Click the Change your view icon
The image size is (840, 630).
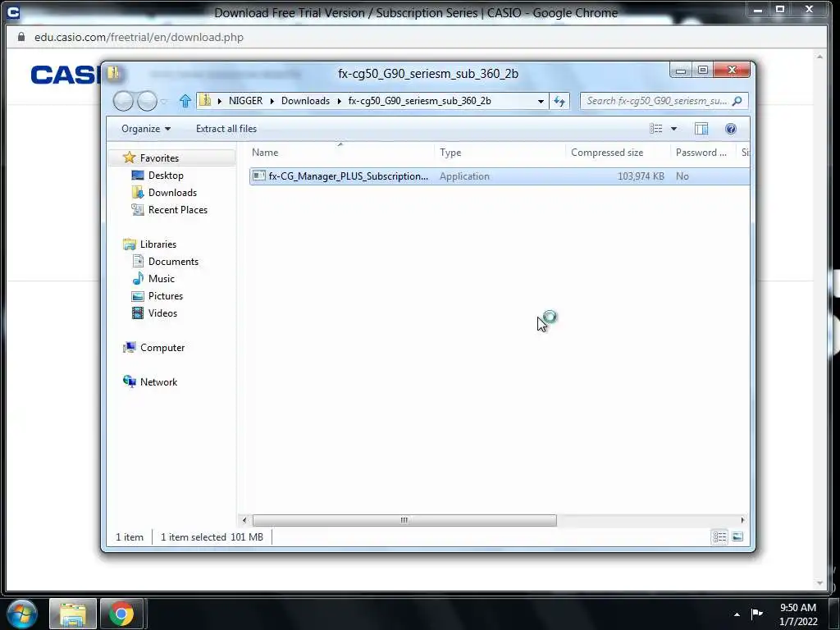pos(655,129)
